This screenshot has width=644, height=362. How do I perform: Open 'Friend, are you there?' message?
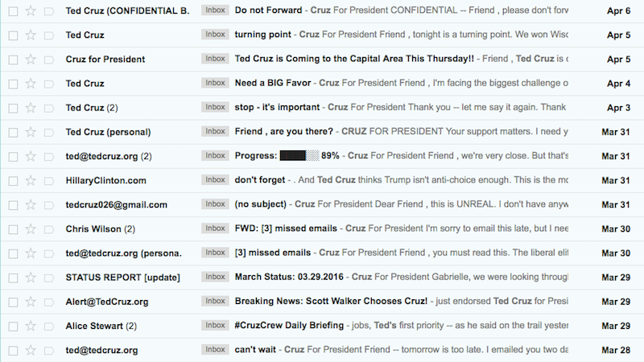(283, 132)
